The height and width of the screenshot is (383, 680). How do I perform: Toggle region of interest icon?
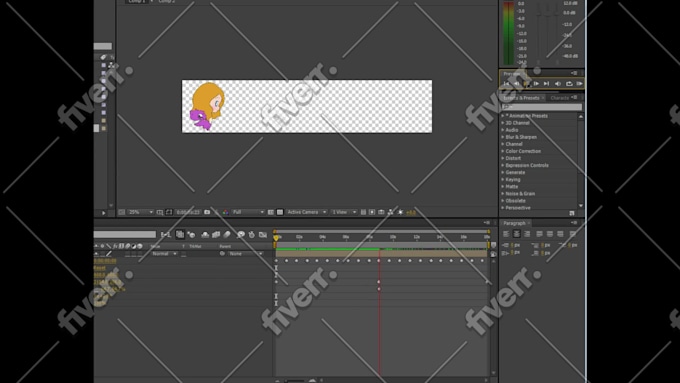271,212
